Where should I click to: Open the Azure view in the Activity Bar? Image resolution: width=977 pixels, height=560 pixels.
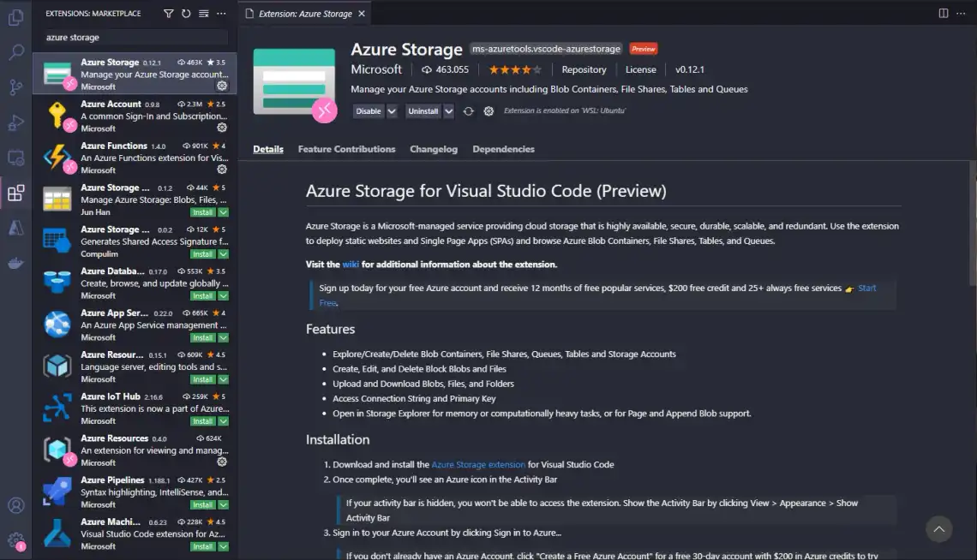(15, 228)
